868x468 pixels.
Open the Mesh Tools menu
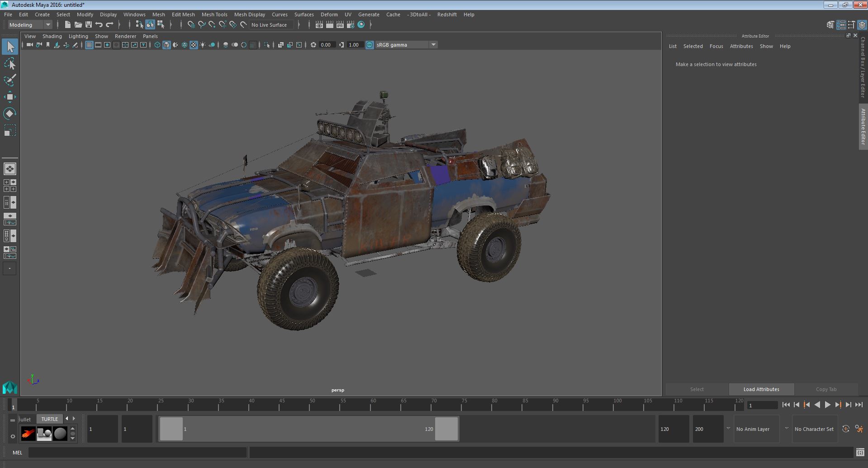[x=214, y=14]
